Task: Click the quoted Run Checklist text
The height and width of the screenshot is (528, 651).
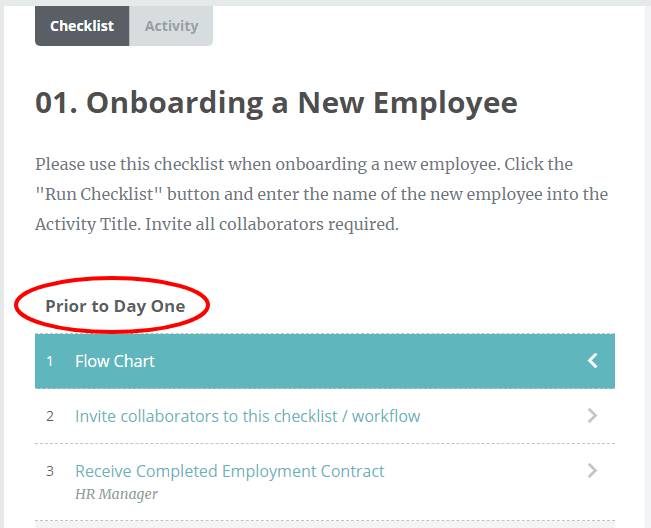Action: tap(98, 194)
